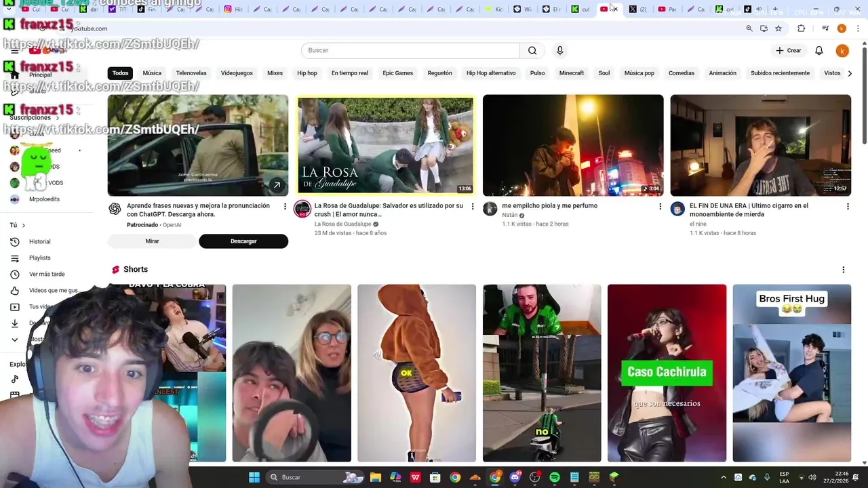Open OBS Studio from the taskbar
Image resolution: width=868 pixels, height=488 pixels.
534,477
